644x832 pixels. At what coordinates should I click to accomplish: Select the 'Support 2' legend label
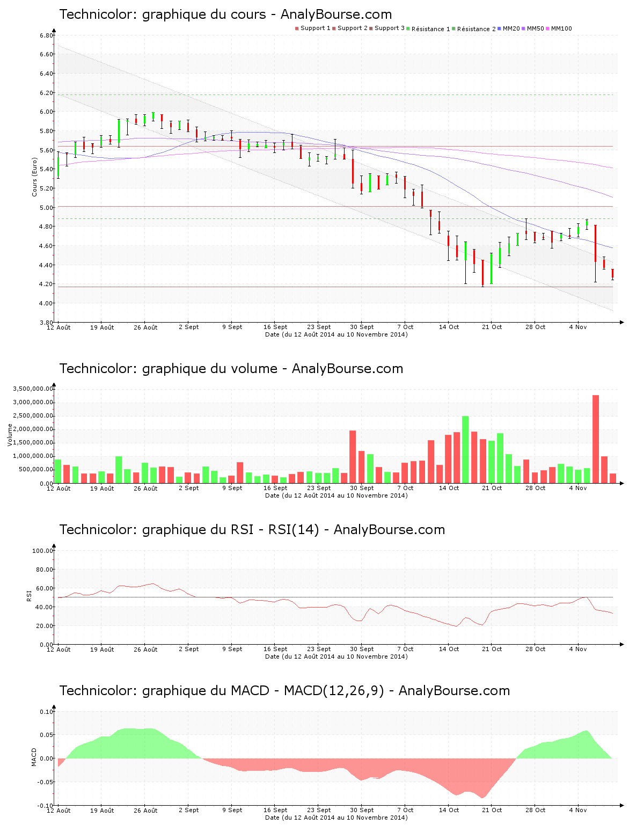353,28
